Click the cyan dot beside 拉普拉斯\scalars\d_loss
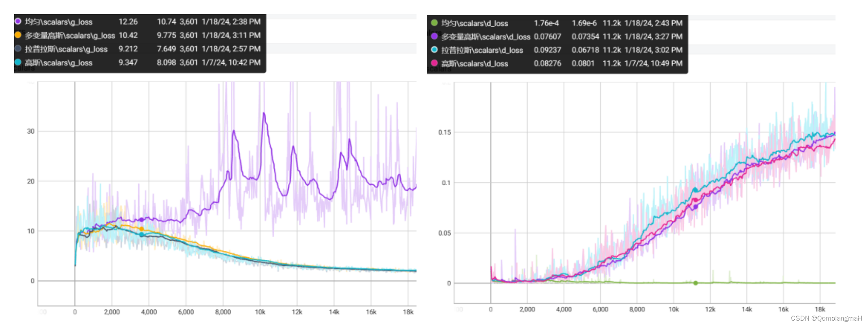This screenshot has height=326, width=868. [434, 50]
